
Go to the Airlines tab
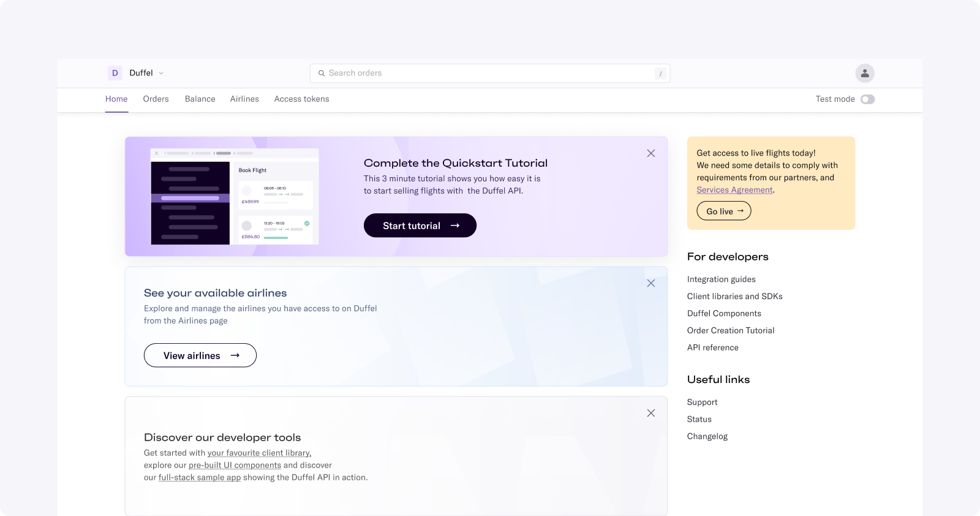tap(244, 99)
